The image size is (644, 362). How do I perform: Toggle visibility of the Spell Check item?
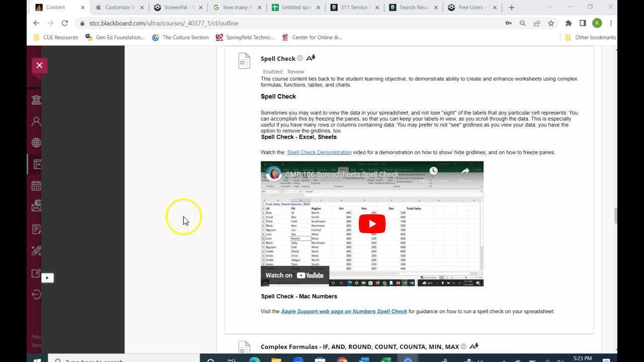pos(300,58)
